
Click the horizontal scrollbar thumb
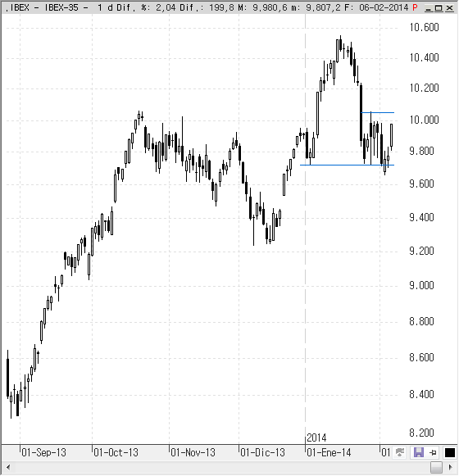[x=436, y=467]
